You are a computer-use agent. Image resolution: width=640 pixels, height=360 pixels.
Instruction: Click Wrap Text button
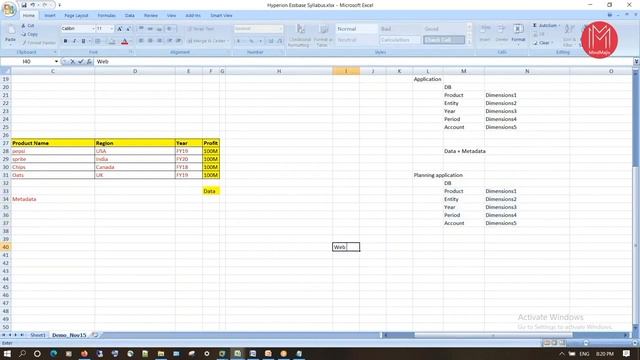(201, 29)
